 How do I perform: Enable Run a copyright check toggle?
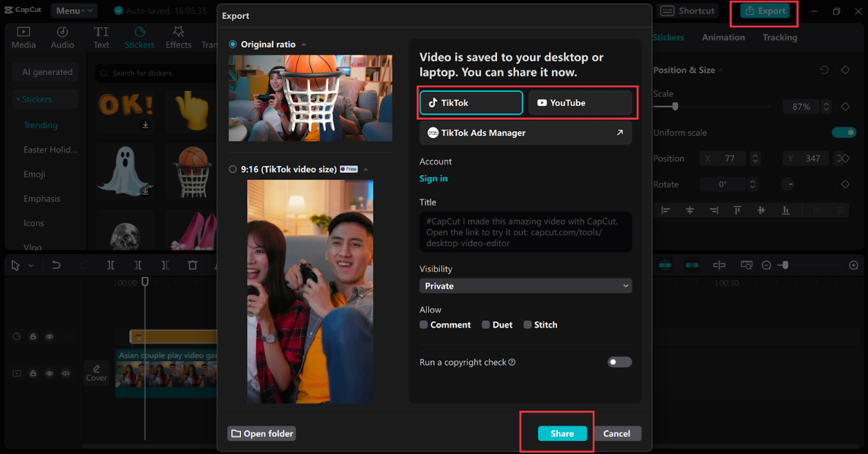619,362
